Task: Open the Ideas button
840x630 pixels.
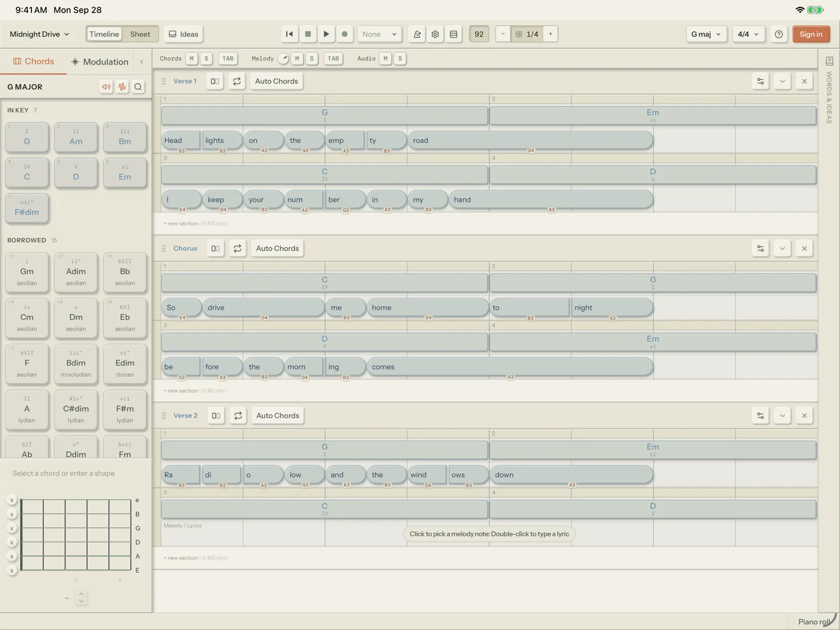Action: pyautogui.click(x=183, y=34)
